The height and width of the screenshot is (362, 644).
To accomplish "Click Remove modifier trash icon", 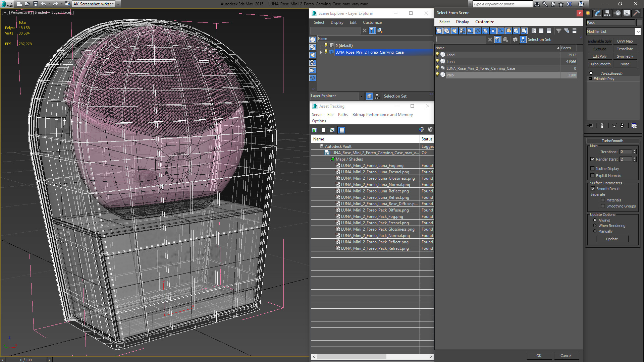I will [622, 125].
